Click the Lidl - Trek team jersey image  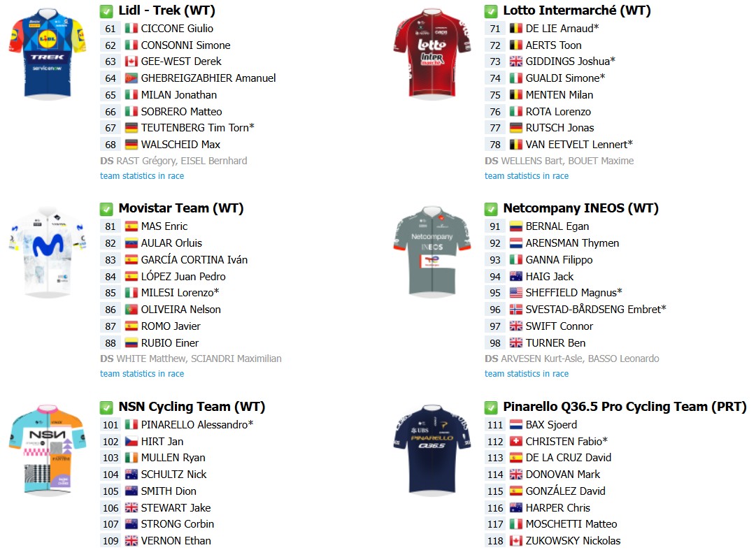pyautogui.click(x=48, y=53)
